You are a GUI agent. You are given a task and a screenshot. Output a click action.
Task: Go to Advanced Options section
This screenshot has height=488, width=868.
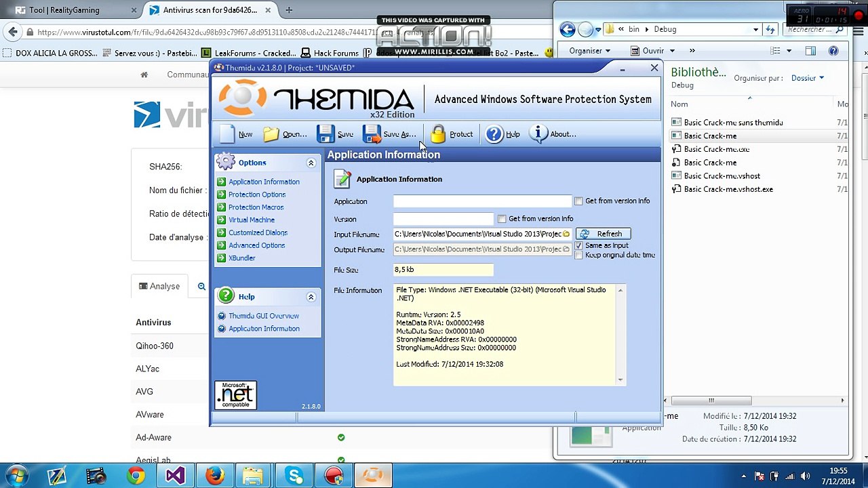pos(256,245)
